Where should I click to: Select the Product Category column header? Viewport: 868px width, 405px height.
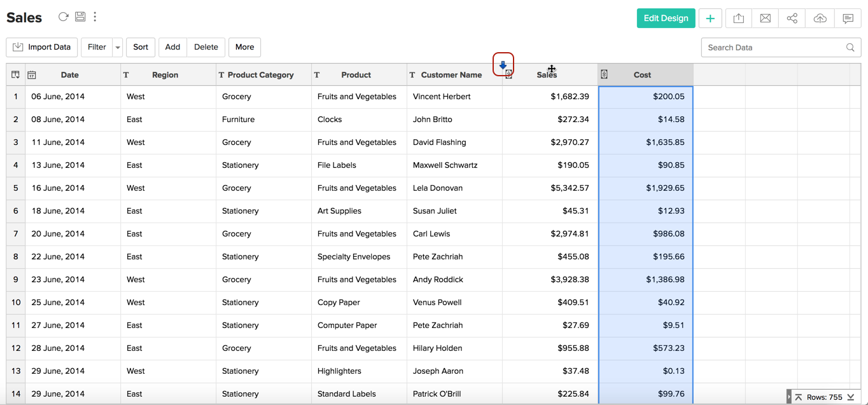[260, 75]
